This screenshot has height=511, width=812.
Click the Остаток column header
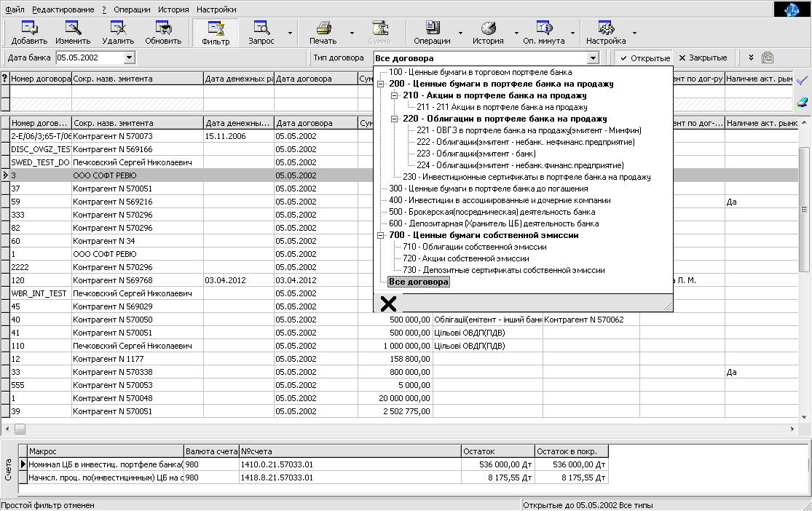[497, 451]
